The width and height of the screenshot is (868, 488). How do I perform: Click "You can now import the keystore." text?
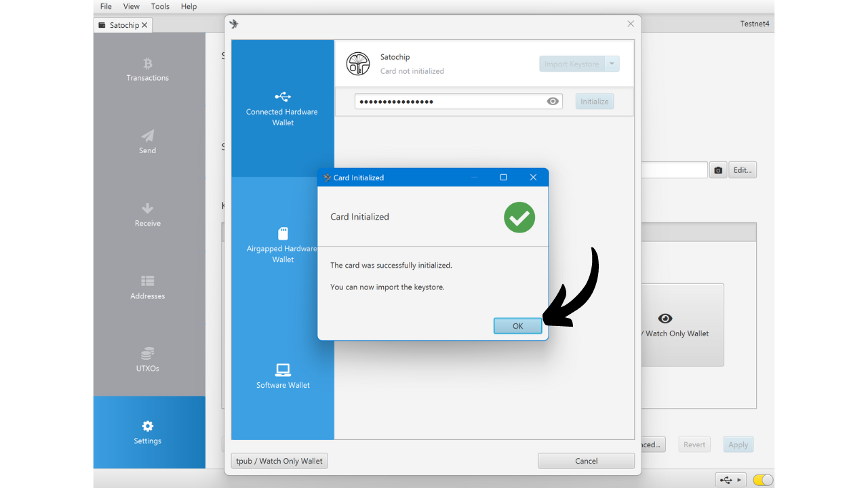tap(387, 287)
